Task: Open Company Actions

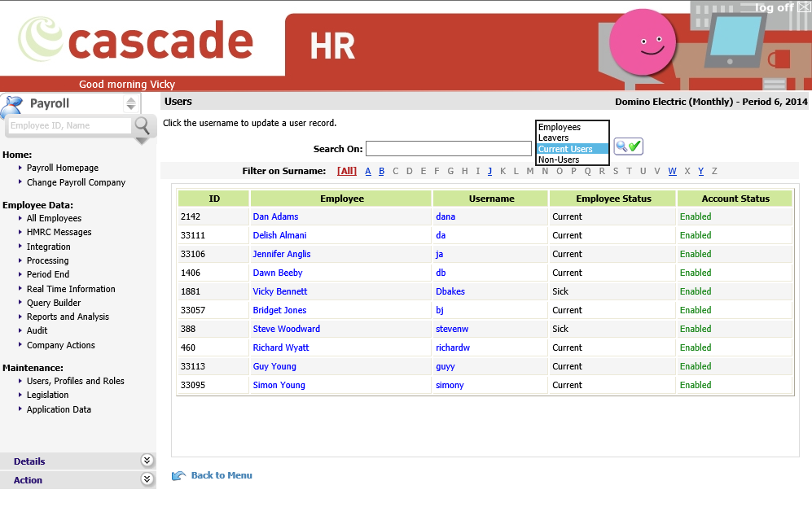Action: click(x=60, y=345)
